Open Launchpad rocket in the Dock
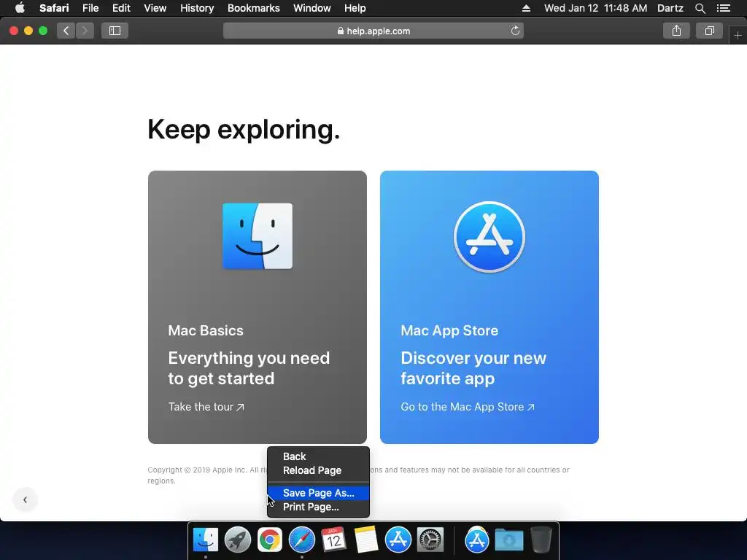This screenshot has height=560, width=747. (237, 540)
